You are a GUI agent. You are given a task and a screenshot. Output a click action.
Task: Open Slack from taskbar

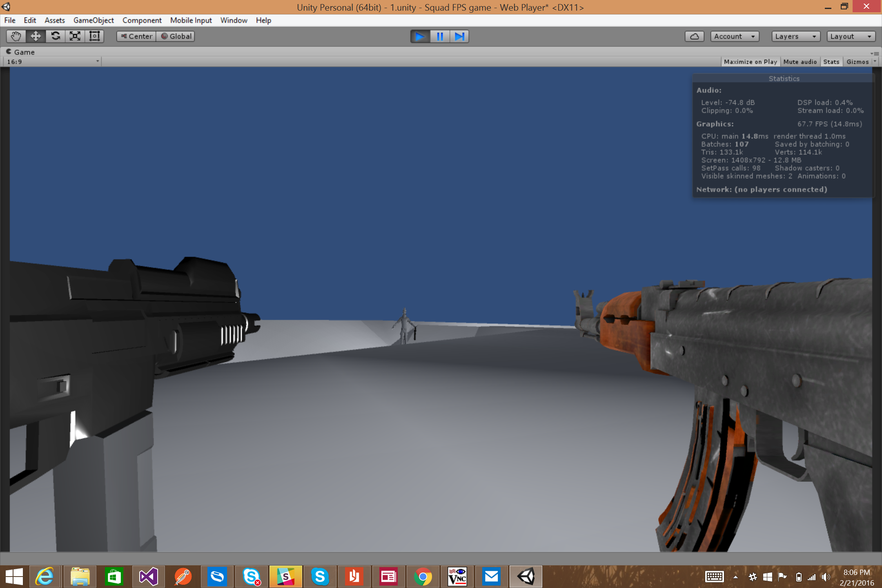285,577
